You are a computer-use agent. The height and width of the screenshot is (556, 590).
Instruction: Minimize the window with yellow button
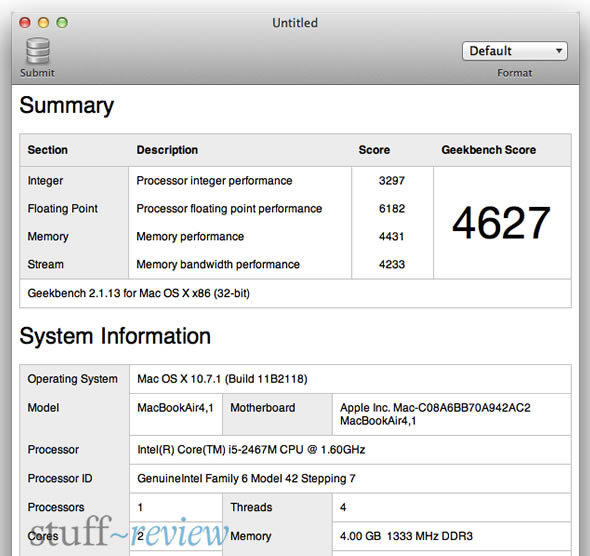click(44, 23)
